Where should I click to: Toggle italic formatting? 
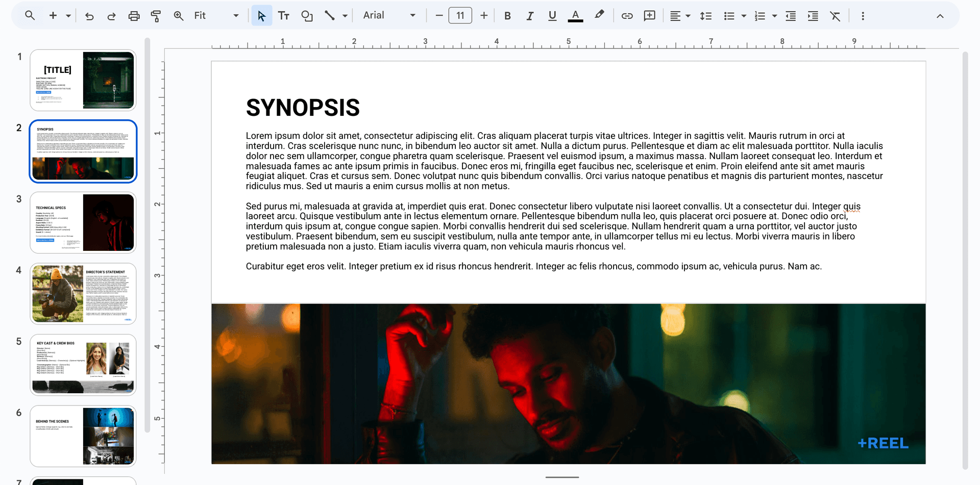coord(530,16)
